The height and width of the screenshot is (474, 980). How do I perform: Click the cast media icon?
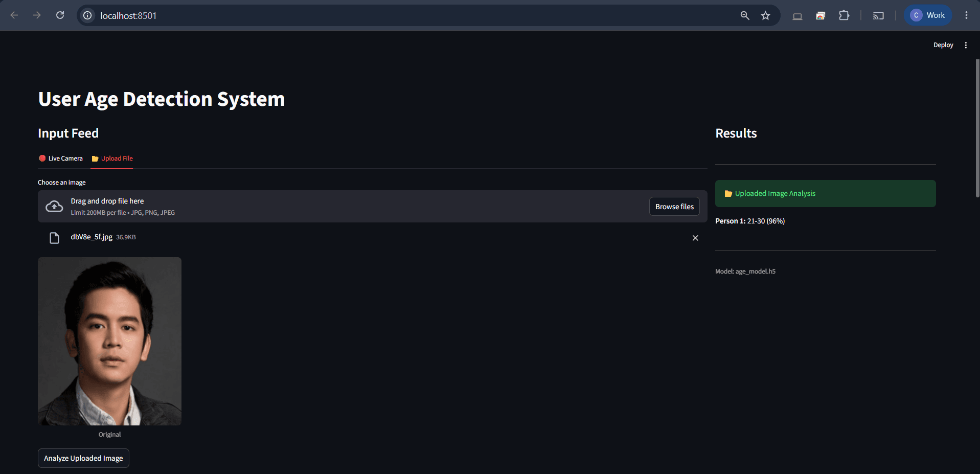878,15
